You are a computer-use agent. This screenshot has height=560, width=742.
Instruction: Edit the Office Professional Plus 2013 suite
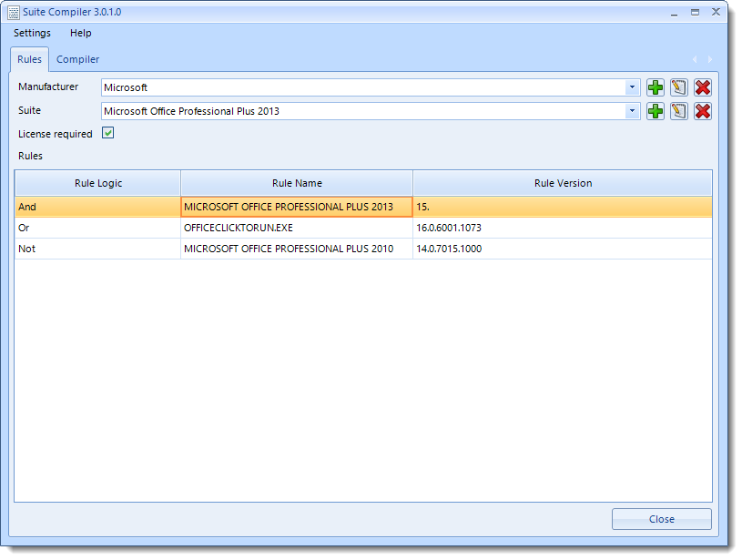[678, 111]
